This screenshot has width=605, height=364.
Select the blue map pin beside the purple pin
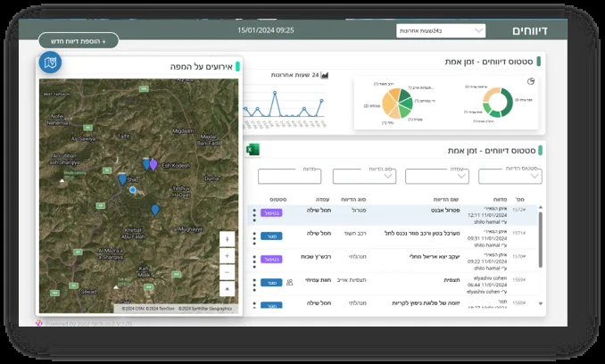point(146,163)
